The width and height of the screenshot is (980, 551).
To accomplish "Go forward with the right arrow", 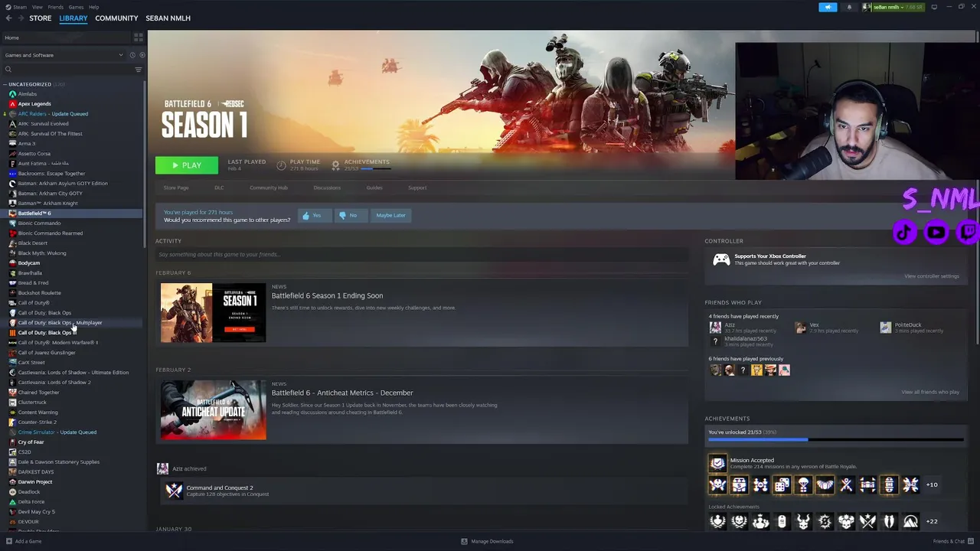I will click(20, 18).
